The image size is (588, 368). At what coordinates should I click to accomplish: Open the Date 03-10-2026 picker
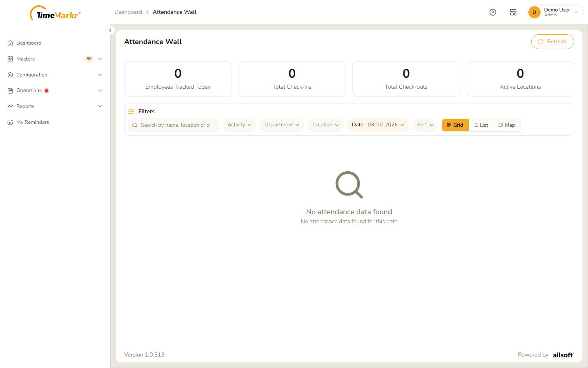378,125
